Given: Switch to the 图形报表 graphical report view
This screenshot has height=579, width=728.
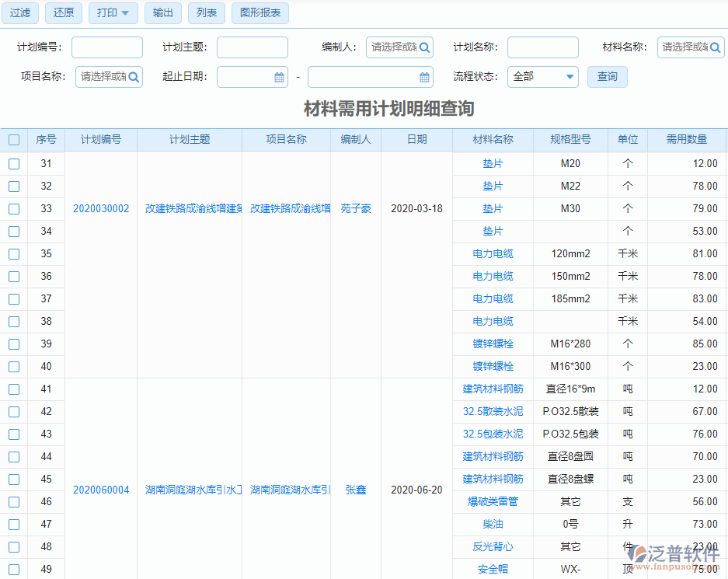Looking at the screenshot, I should [260, 13].
